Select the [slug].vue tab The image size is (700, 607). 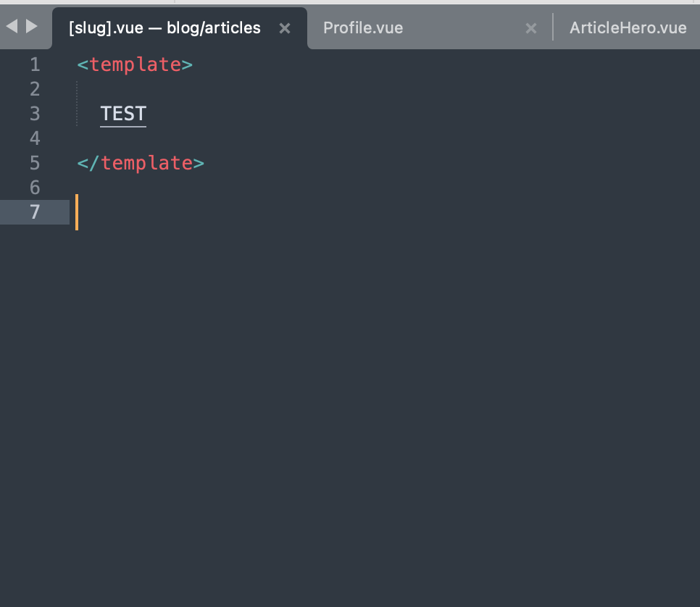point(163,28)
